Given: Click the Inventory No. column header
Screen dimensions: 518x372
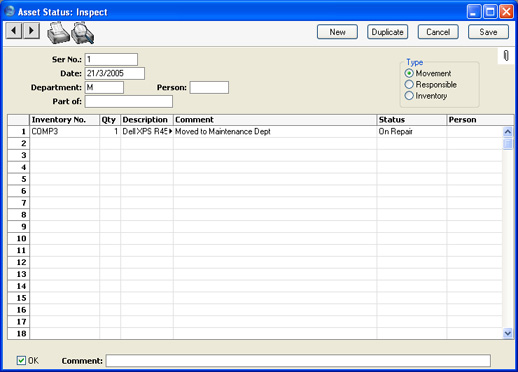Looking at the screenshot, I should pyautogui.click(x=65, y=120).
